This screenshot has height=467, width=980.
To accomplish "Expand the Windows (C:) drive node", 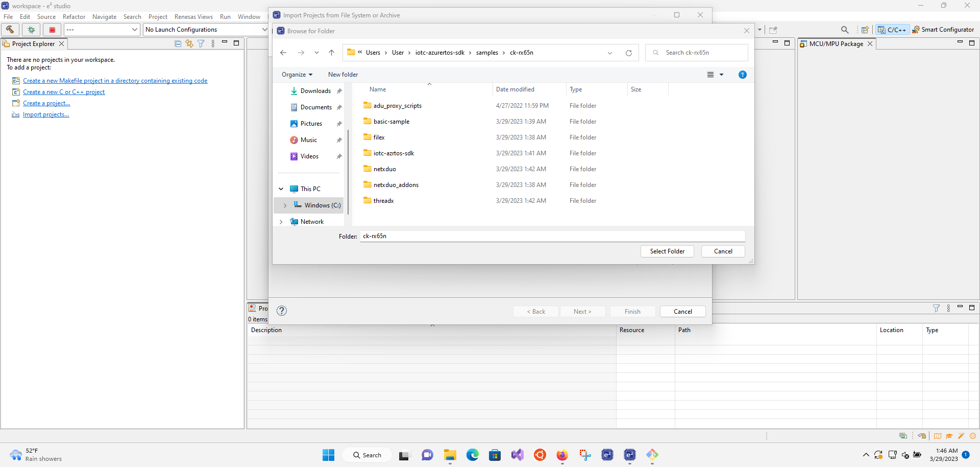I will click(x=285, y=205).
